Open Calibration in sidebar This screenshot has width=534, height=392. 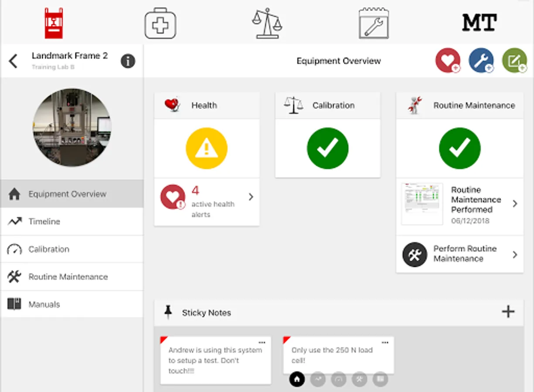pyautogui.click(x=72, y=249)
